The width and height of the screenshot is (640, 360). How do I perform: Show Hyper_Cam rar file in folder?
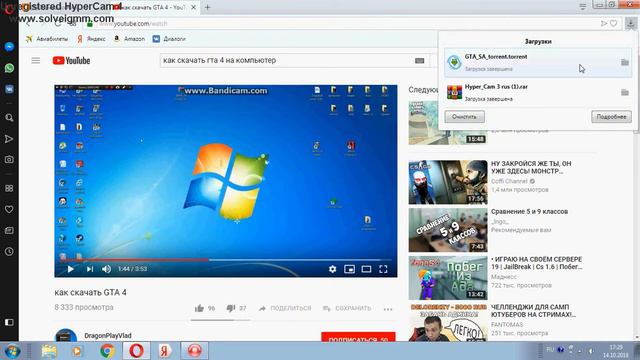624,93
